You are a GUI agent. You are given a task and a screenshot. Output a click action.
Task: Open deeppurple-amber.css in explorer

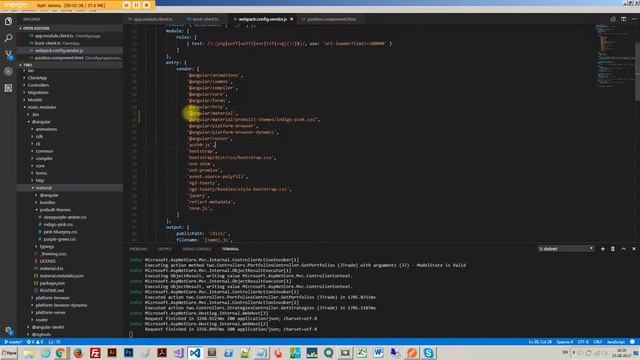pos(65,217)
